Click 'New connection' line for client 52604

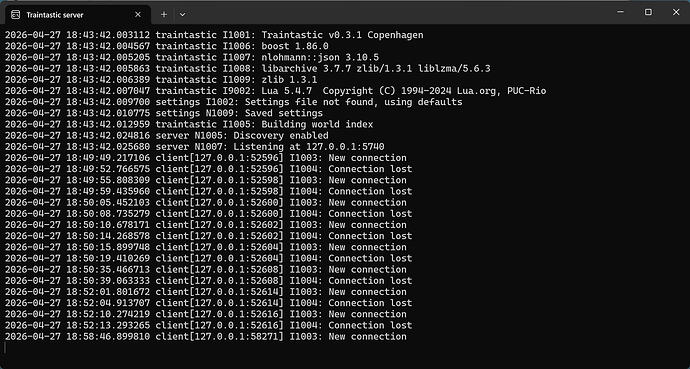[206, 247]
